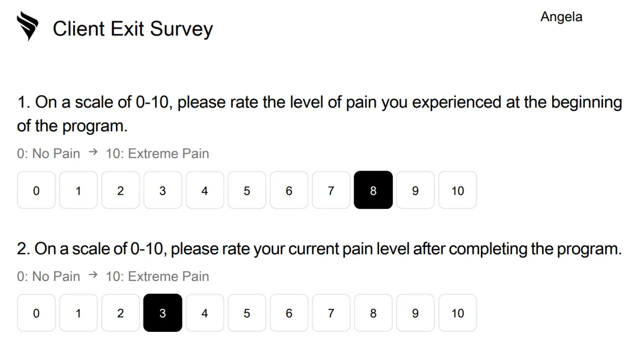Choose rating 9 in question 2 scale
Screen dimensions: 644x342
[x=415, y=313]
